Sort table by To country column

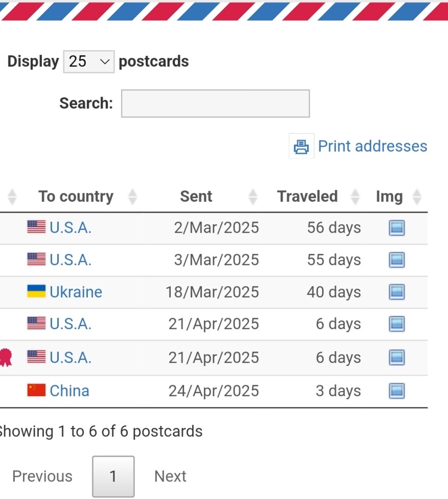[x=76, y=197]
